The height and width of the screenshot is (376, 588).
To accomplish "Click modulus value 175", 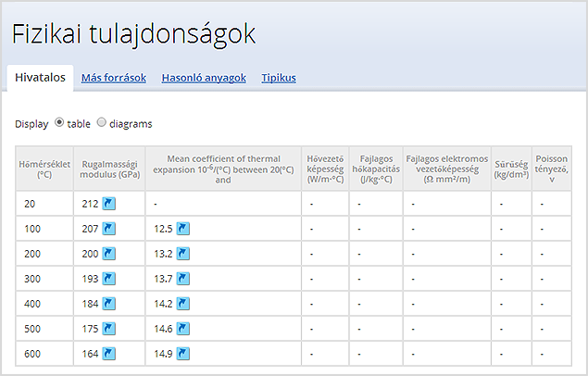I will 90,329.
